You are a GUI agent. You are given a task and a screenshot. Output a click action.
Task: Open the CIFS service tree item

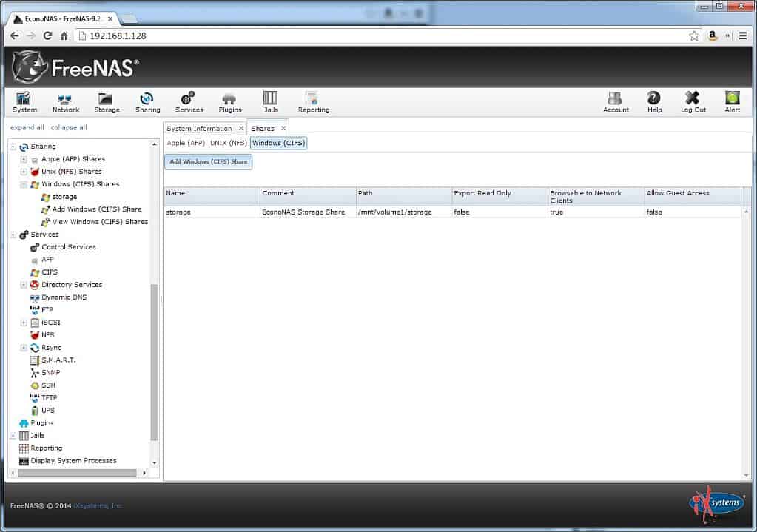(x=44, y=272)
